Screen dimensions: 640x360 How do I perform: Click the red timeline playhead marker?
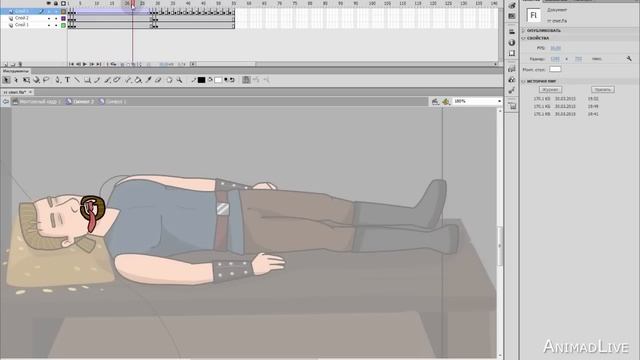[133, 4]
